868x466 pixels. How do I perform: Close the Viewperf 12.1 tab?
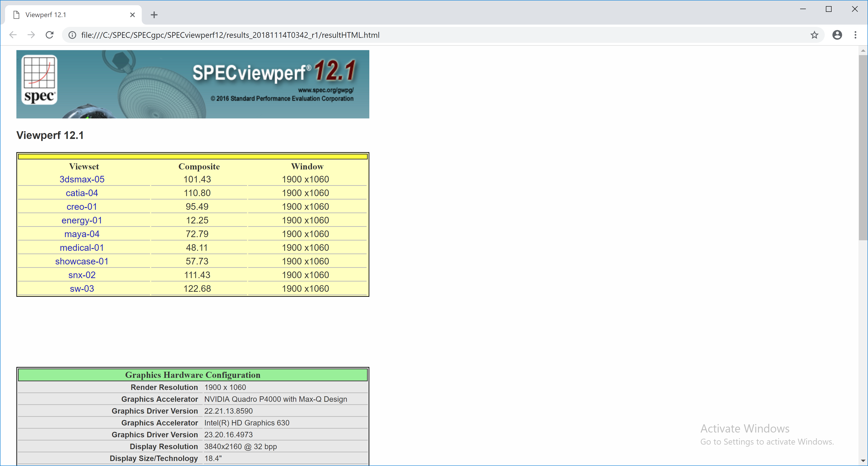pyautogui.click(x=133, y=15)
